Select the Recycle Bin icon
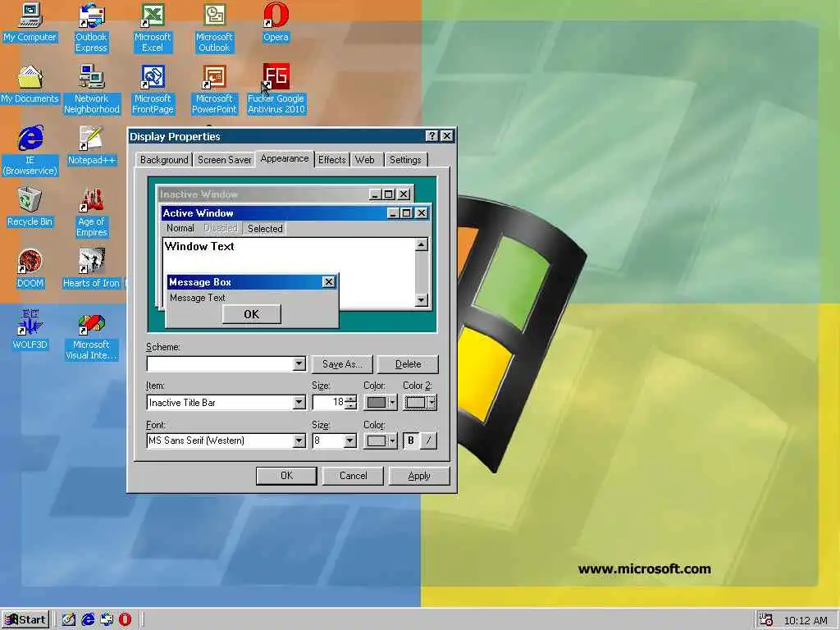The width and height of the screenshot is (840, 630). tap(30, 208)
